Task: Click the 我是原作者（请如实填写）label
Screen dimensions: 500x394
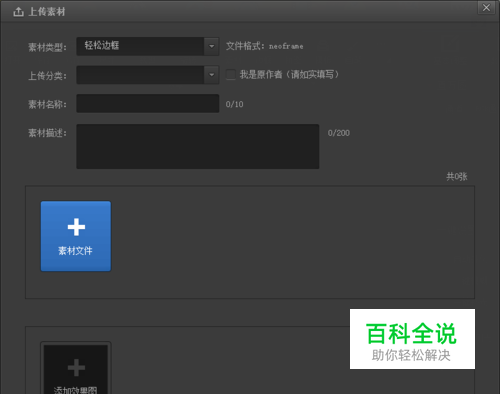Action: pos(289,74)
